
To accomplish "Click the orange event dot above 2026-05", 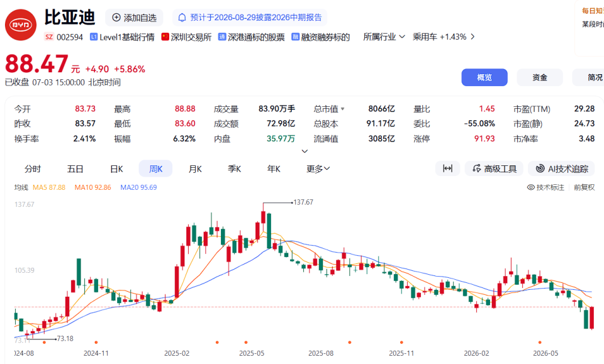I will coord(540,342).
